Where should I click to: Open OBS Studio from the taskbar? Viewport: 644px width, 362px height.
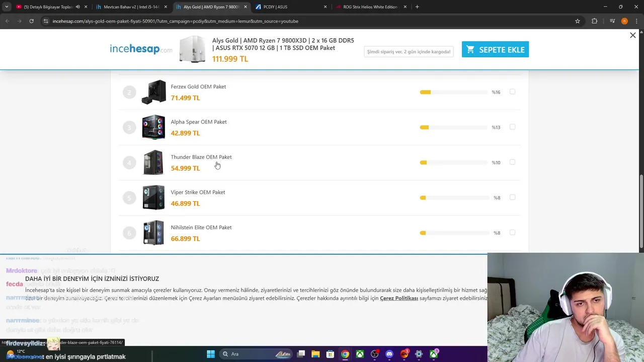point(374,354)
